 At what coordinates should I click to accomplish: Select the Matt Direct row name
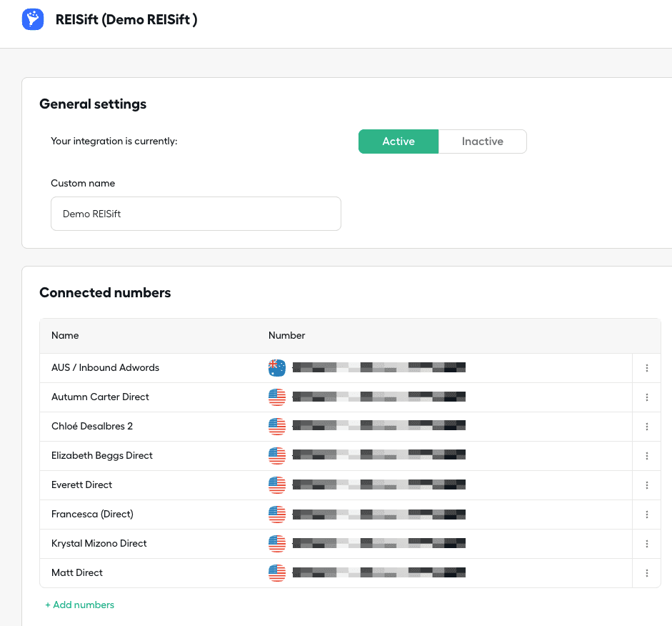[77, 573]
